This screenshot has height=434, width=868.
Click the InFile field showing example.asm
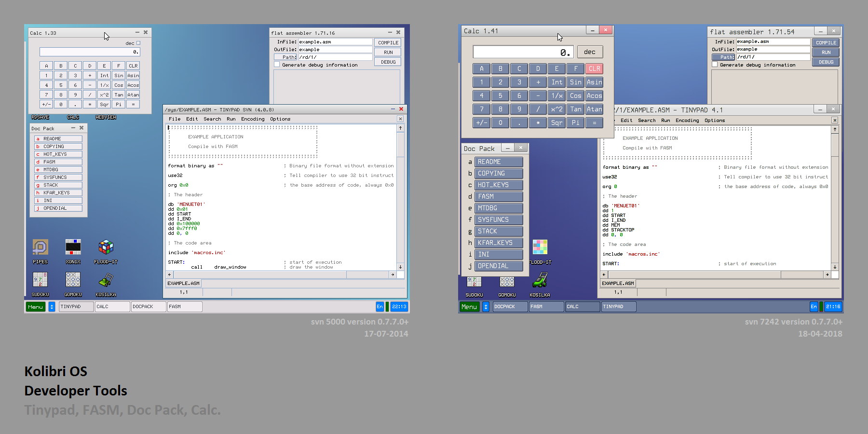point(335,41)
